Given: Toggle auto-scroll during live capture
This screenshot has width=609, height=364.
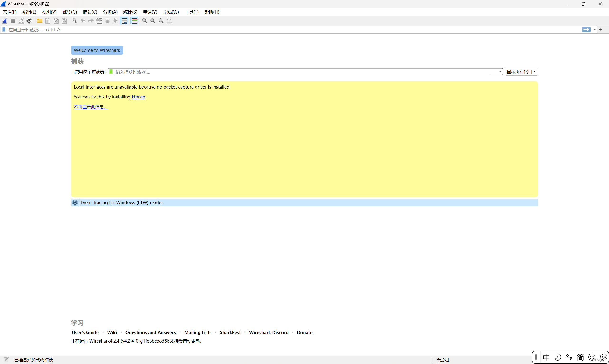Looking at the screenshot, I should coord(124,21).
